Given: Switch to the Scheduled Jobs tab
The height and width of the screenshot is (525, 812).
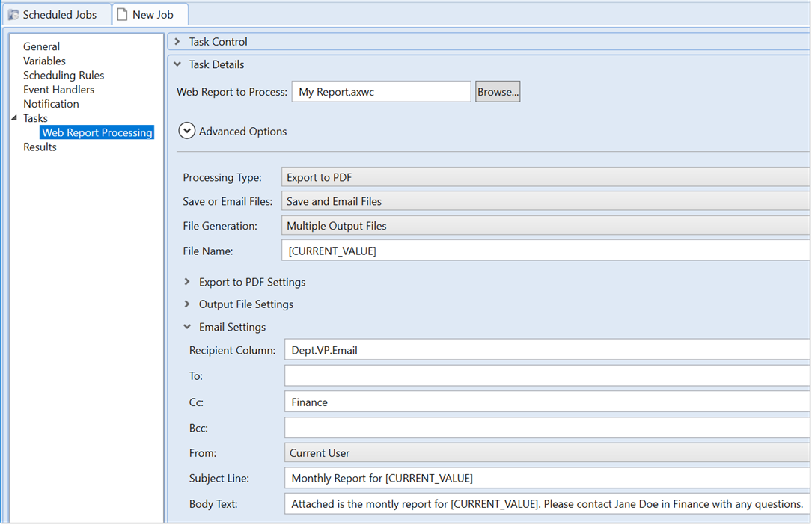Looking at the screenshot, I should (x=59, y=14).
